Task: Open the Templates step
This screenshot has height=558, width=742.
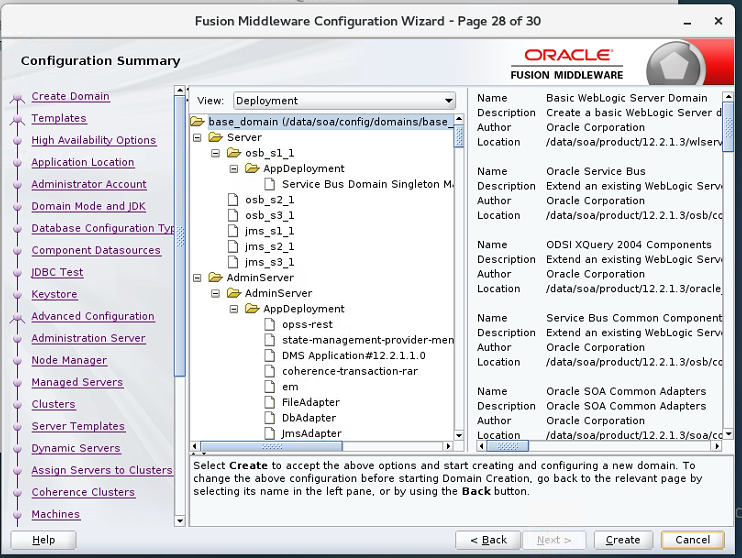Action: click(x=59, y=118)
